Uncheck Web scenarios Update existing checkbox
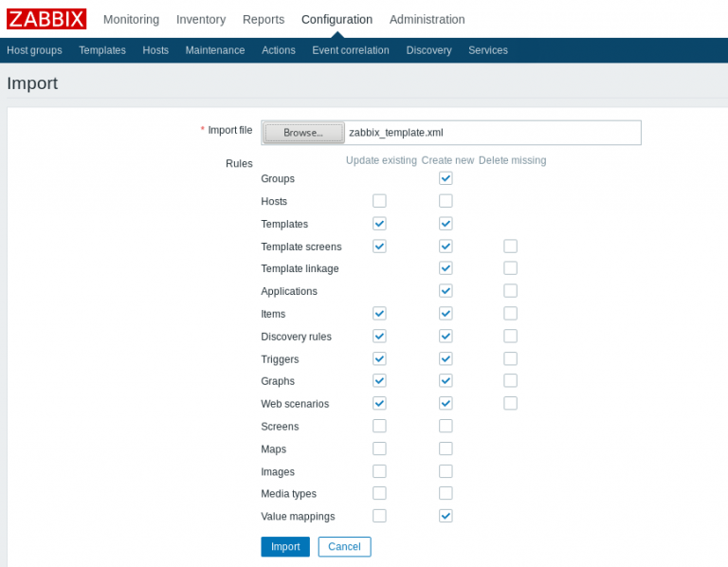 379,404
